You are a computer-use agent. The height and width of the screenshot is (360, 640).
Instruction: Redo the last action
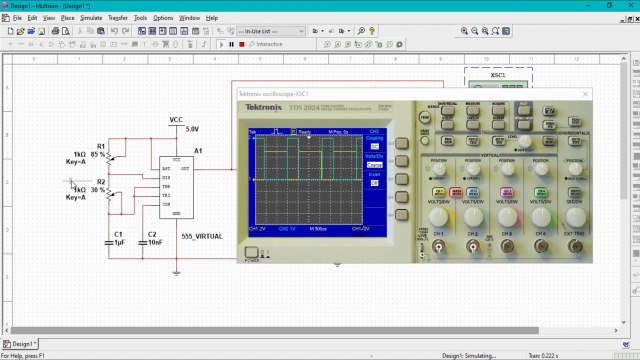coord(125,31)
